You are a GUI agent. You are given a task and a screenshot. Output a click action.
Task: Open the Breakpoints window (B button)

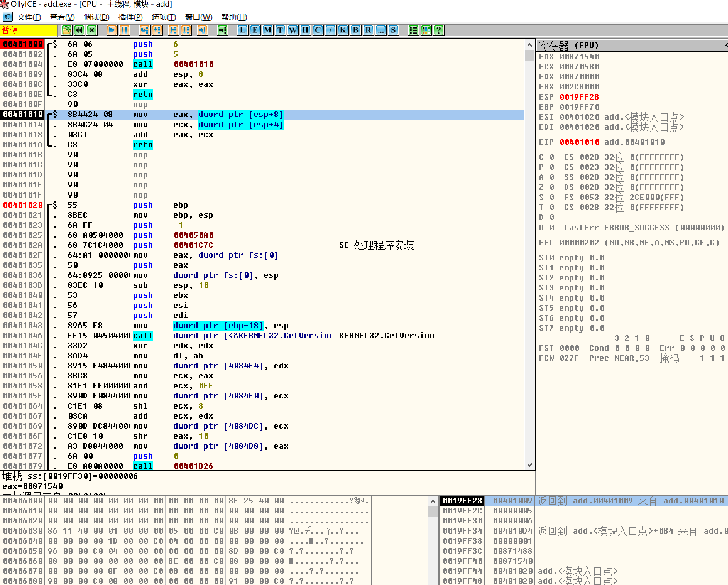coord(356,30)
